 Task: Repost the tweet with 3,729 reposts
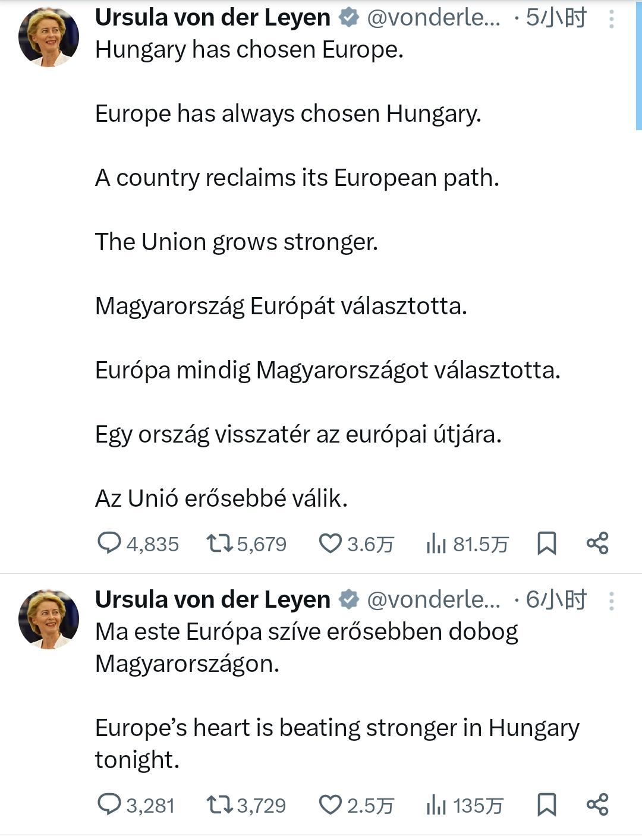(220, 804)
